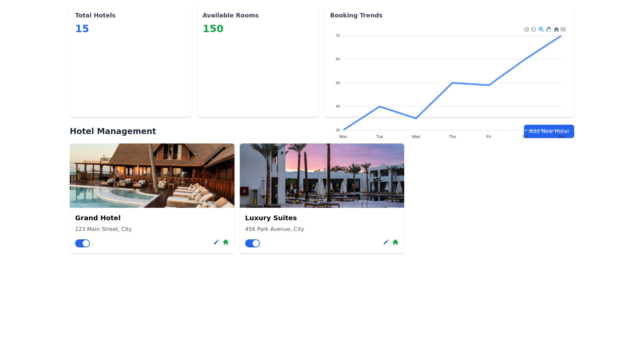Viewport: 644px width, 362px height.
Task: Click the Total Hotels label
Action: pos(95,15)
